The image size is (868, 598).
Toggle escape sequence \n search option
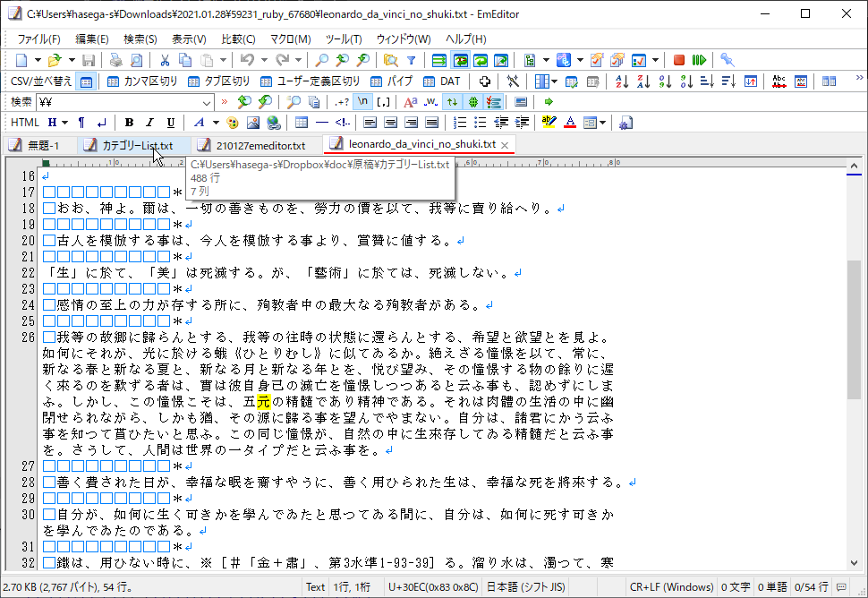362,102
